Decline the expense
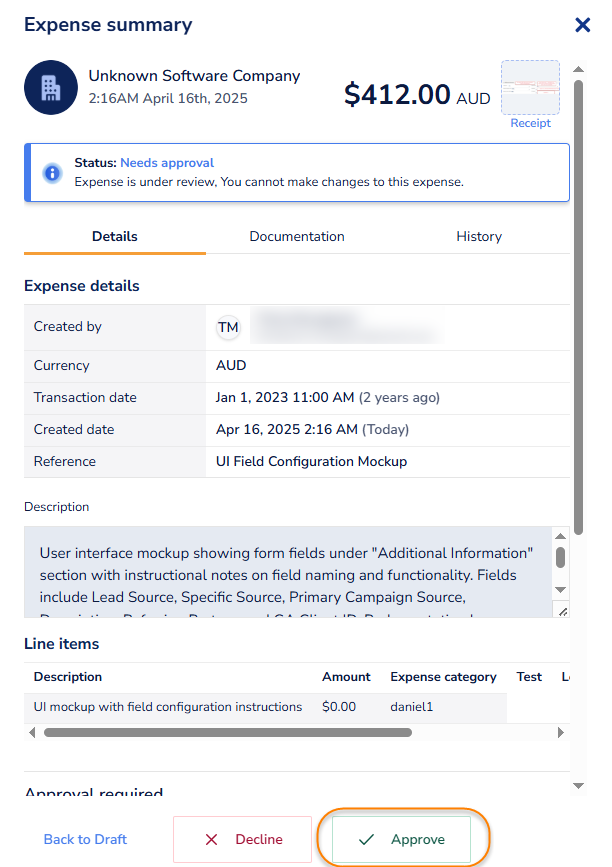The height and width of the screenshot is (867, 612). tap(243, 839)
